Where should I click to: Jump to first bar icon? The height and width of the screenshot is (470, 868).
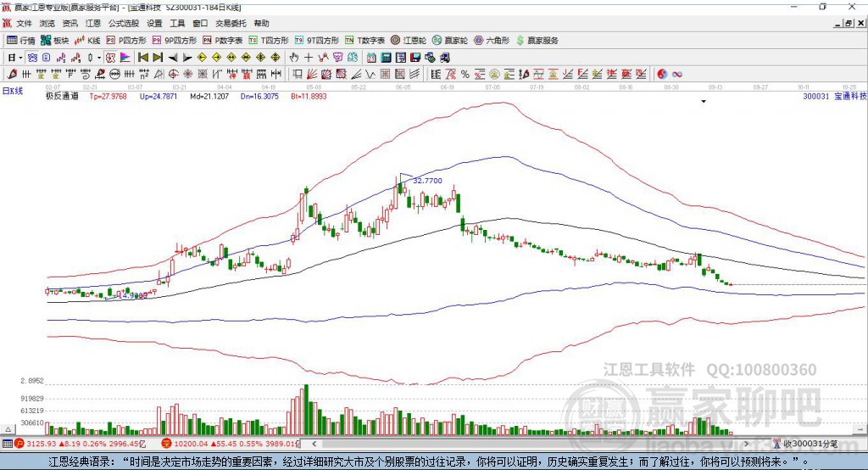[143, 58]
